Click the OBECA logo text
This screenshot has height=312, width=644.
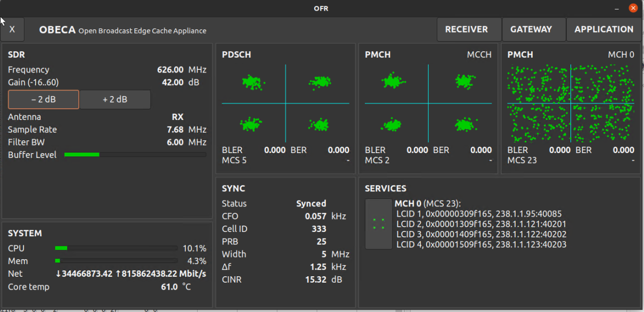(58, 30)
